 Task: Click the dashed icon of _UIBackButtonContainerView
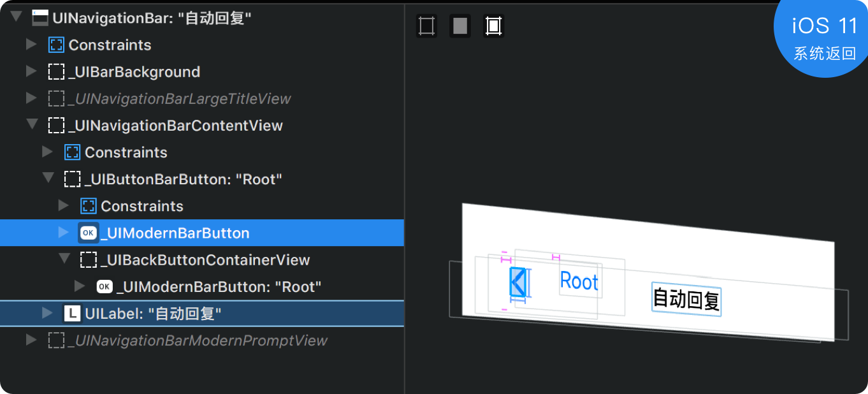(89, 259)
